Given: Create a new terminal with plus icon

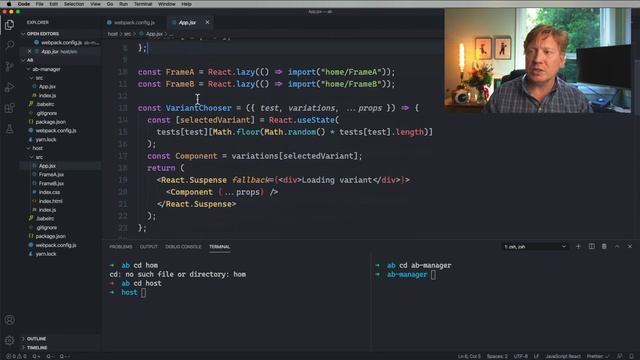Looking at the screenshot, I should 578,247.
